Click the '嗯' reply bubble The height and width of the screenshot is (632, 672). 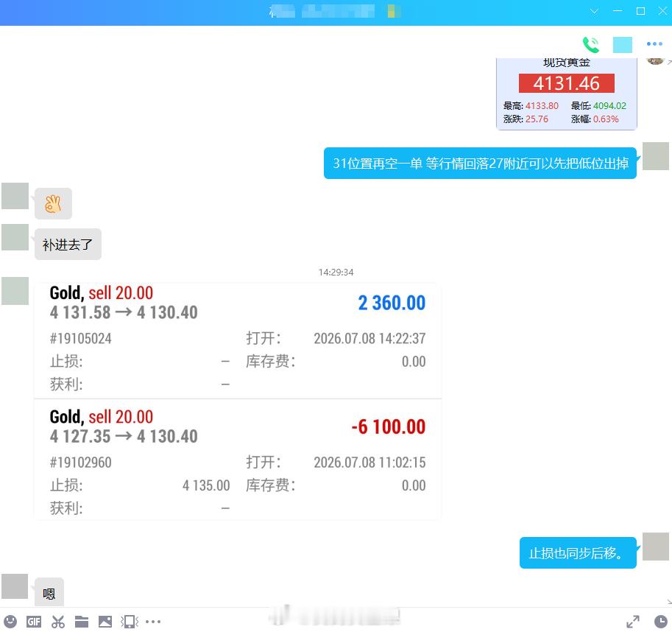coord(49,594)
